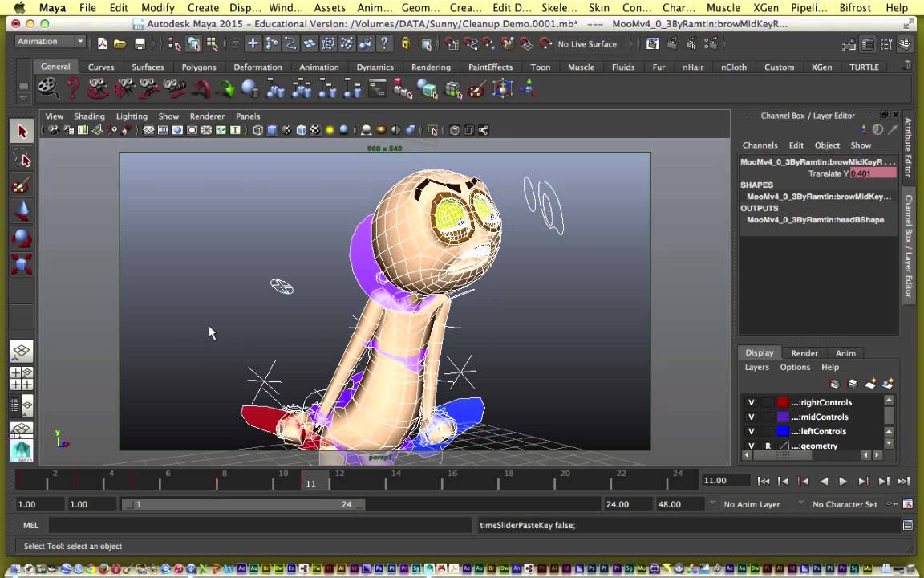Open scene with the folder icon
This screenshot has width=924, height=578.
pyautogui.click(x=120, y=43)
